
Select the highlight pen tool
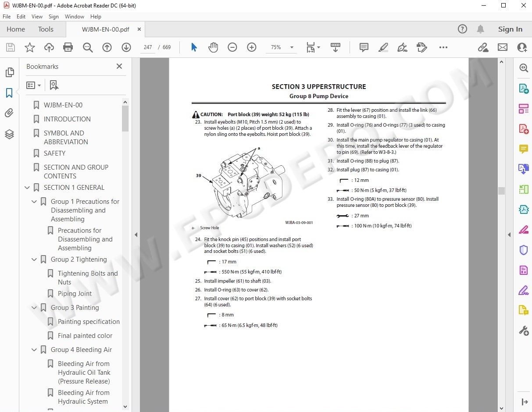pyautogui.click(x=383, y=47)
